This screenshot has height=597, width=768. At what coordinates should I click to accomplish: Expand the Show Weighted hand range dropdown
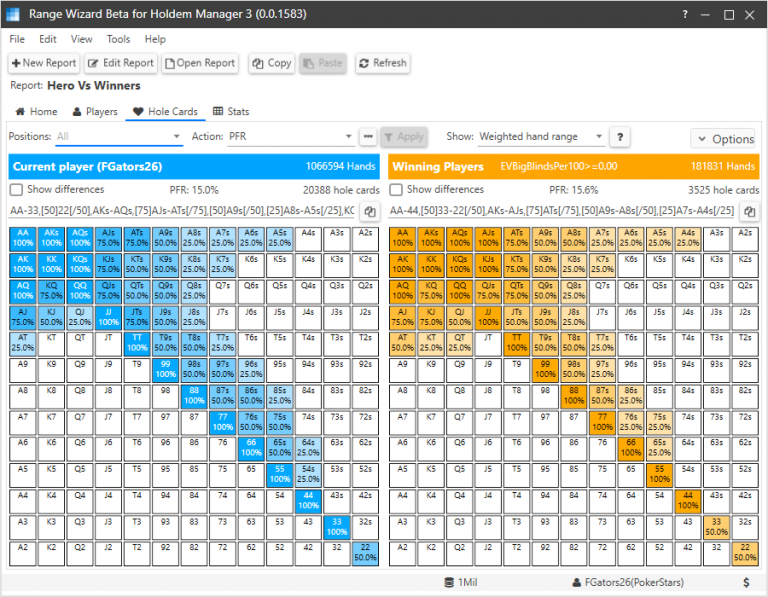tap(541, 137)
